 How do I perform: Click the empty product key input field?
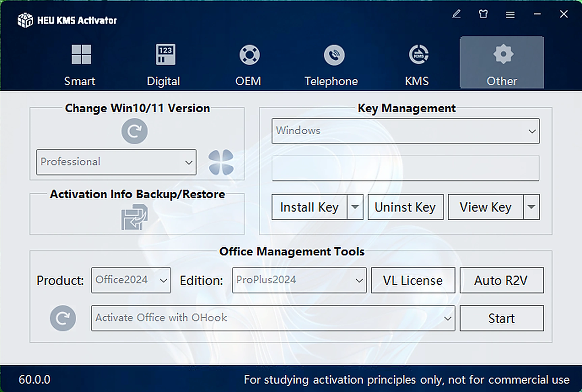tap(406, 168)
